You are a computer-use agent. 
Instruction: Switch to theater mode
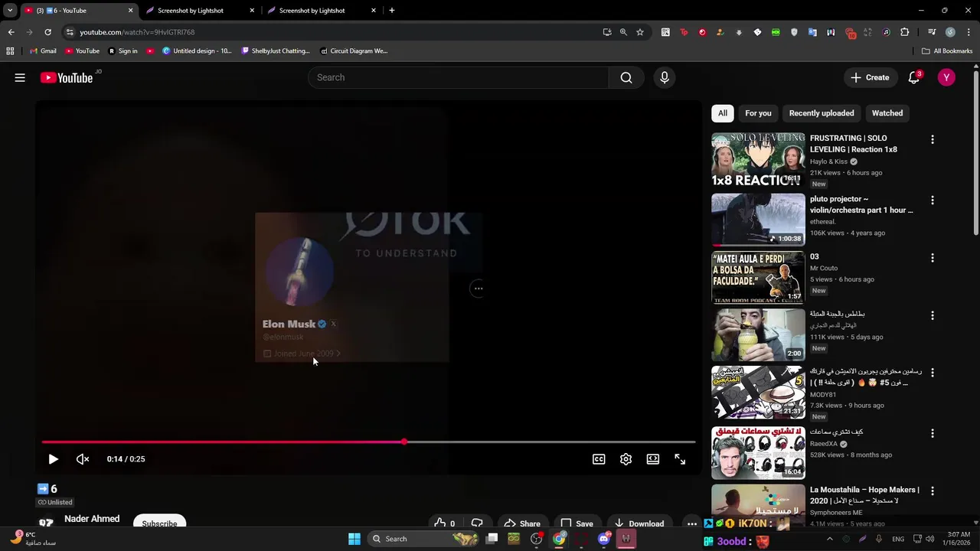pos(652,459)
